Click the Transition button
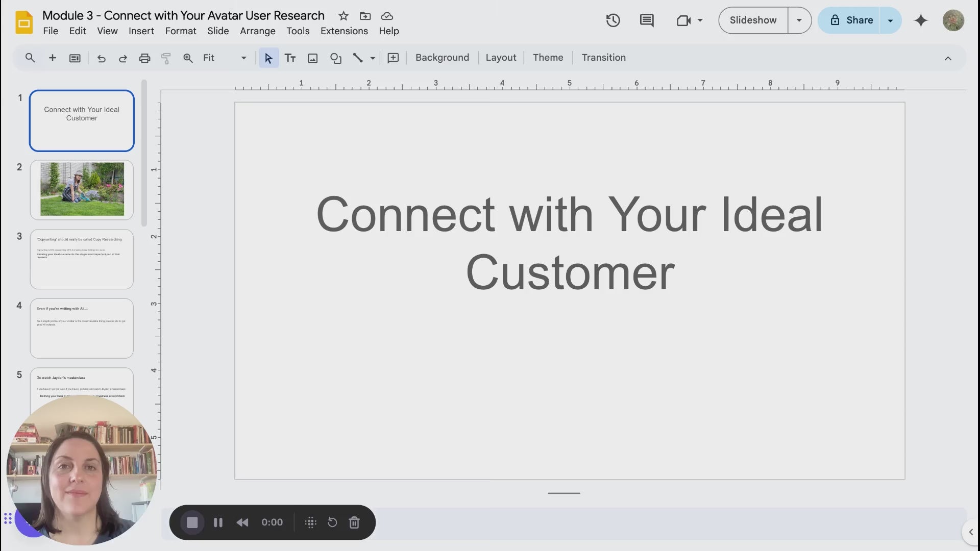The width and height of the screenshot is (980, 551). (603, 58)
